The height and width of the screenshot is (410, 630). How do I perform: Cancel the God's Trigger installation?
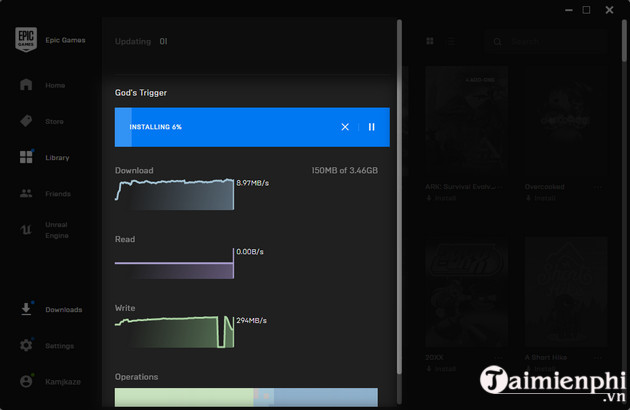click(345, 127)
